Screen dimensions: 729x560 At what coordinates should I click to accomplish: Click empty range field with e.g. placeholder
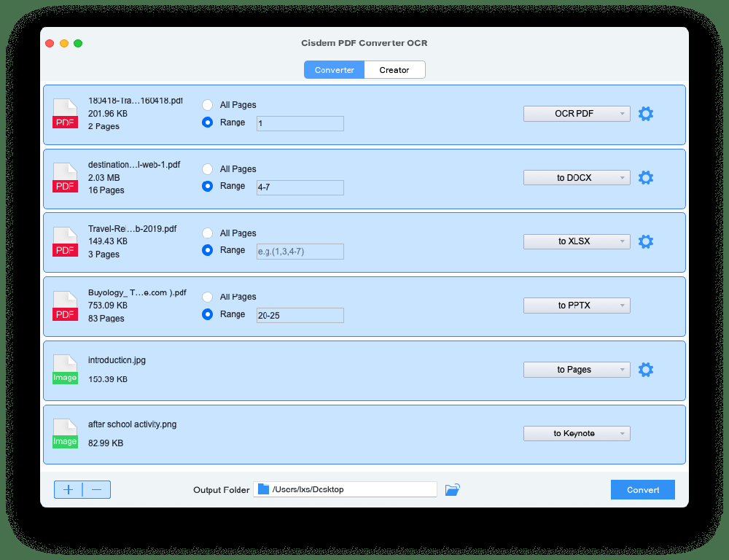[300, 251]
